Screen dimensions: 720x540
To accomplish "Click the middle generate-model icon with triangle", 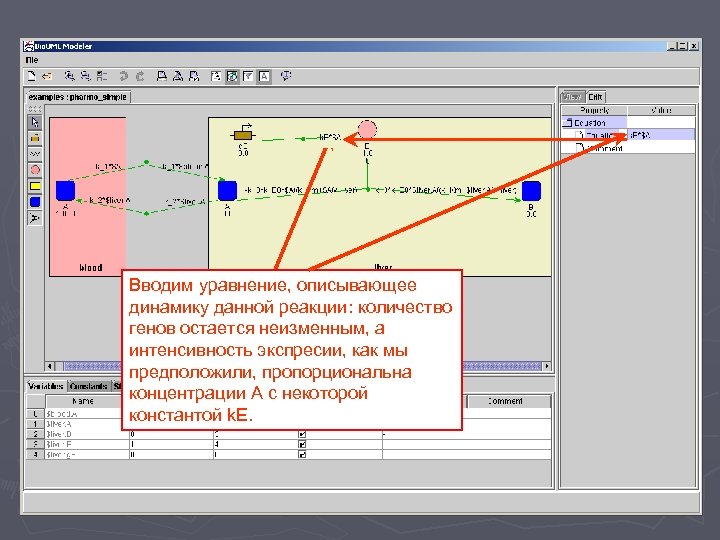I will (178, 76).
